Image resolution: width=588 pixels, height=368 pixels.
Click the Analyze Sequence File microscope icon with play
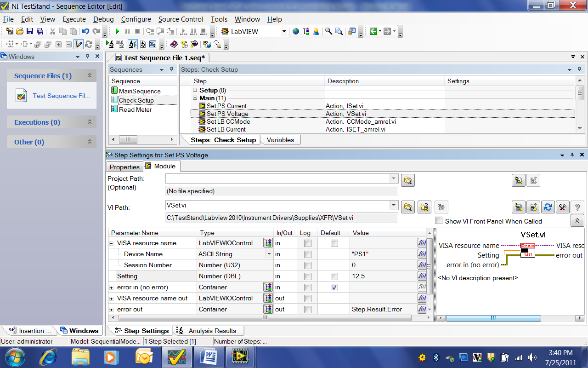pos(110,44)
